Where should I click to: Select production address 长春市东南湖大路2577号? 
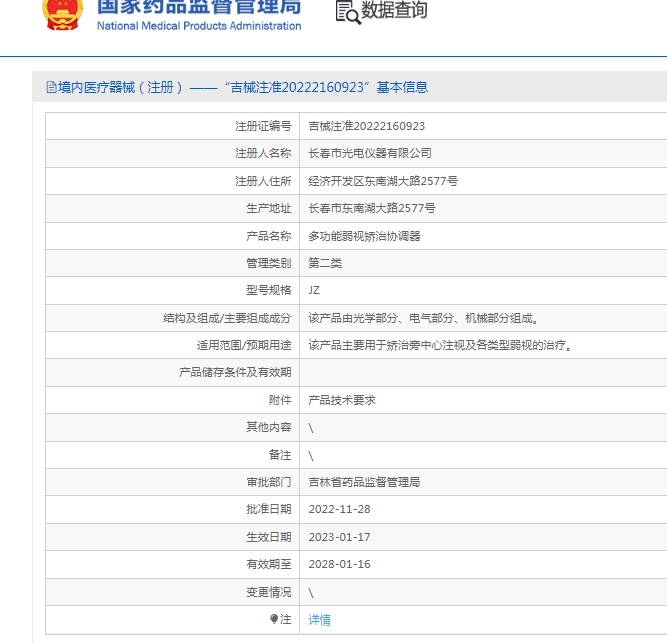(x=372, y=208)
